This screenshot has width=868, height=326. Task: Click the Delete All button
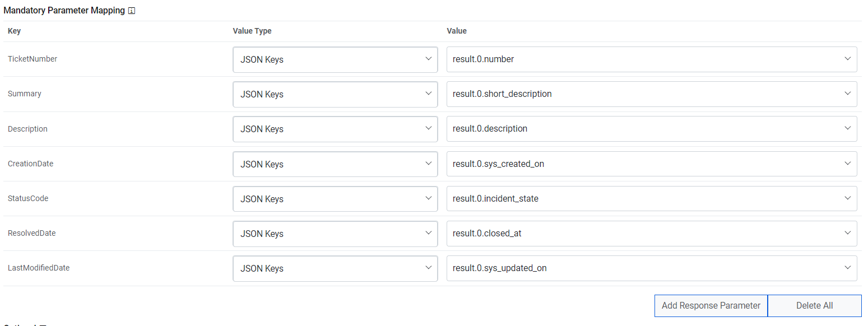pos(814,306)
